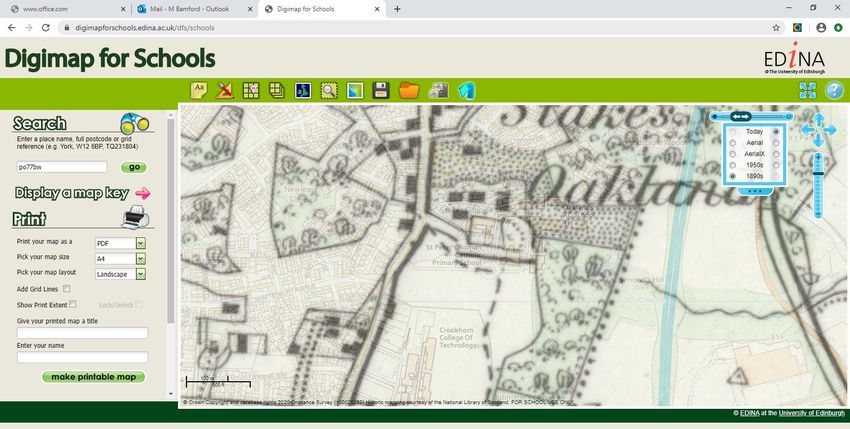This screenshot has height=429, width=850.
Task: Open the University of Edinburgh footer link
Action: tap(812, 413)
